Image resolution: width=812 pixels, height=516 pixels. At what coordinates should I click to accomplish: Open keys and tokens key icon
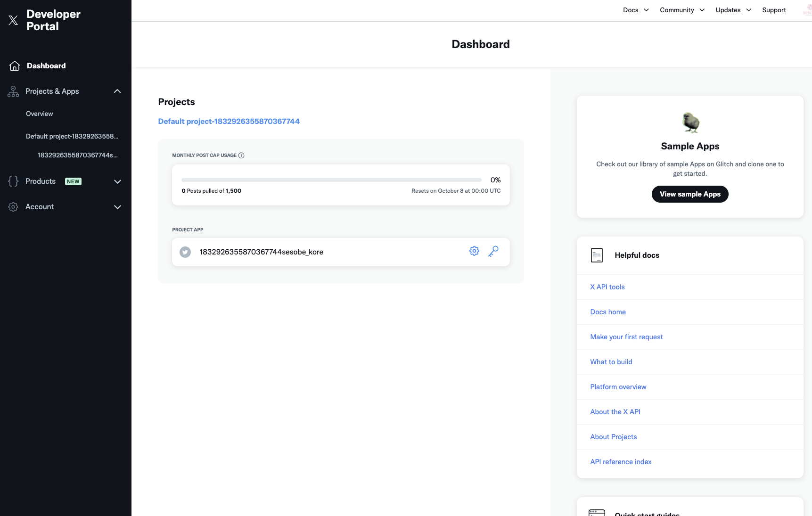pyautogui.click(x=493, y=251)
